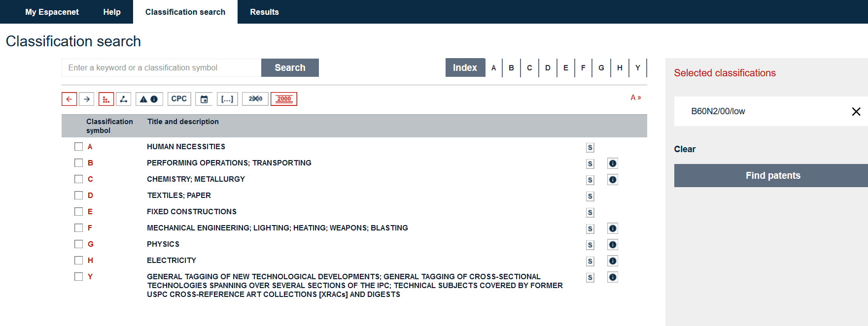Check the box for section B
This screenshot has width=868, height=326.
(x=78, y=163)
